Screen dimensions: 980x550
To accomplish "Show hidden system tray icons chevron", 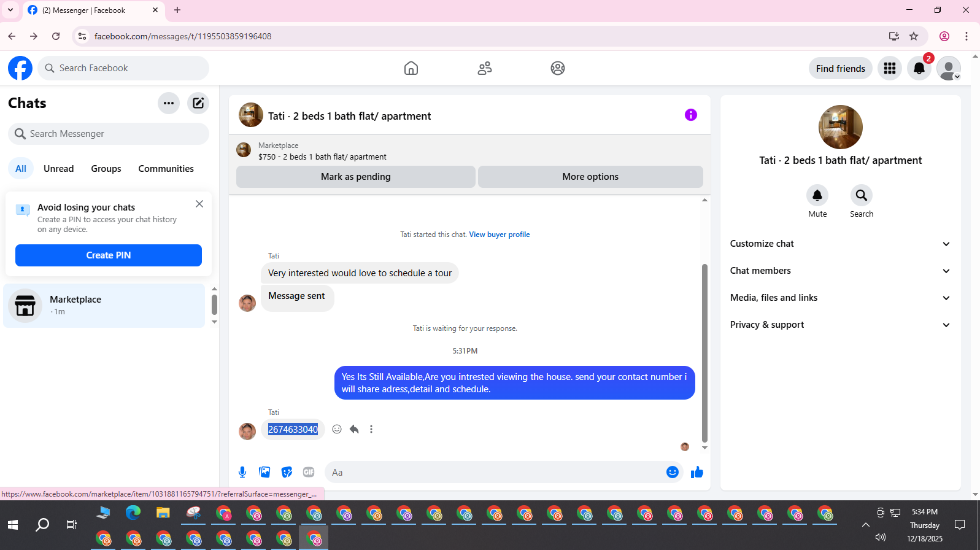I will [x=866, y=525].
